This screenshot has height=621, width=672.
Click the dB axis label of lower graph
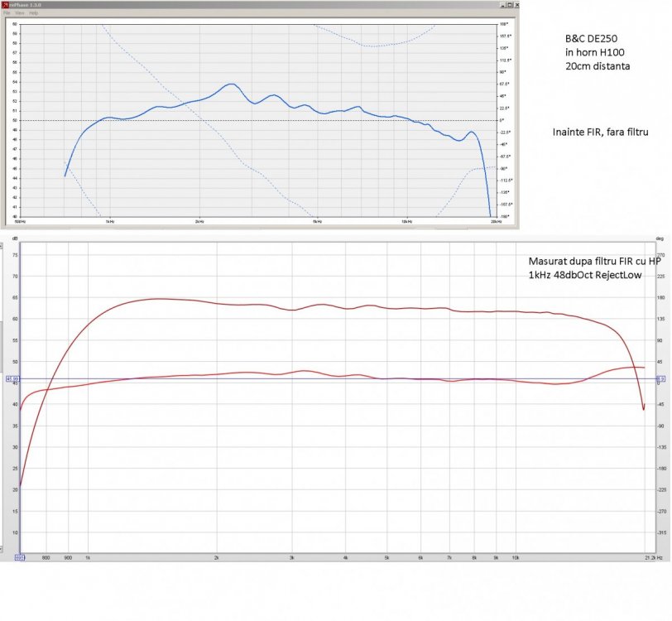15,238
